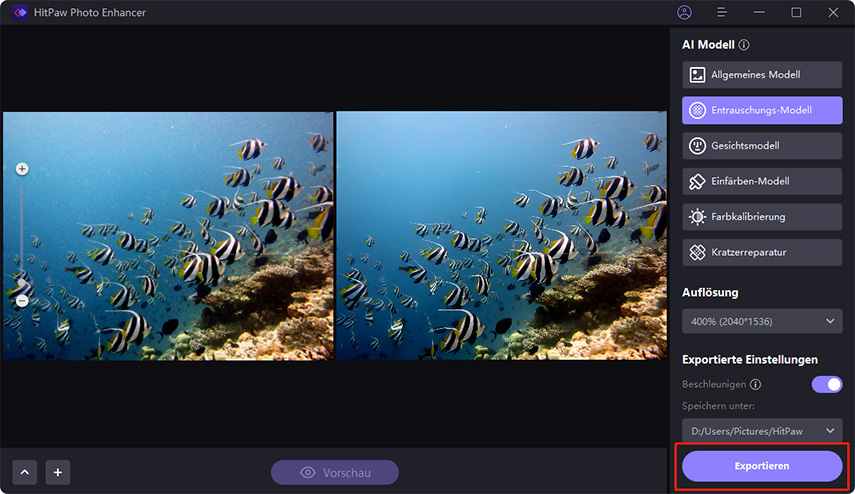855x494 pixels.
Task: Choose the Gesichtsmodell face icon
Action: click(698, 146)
